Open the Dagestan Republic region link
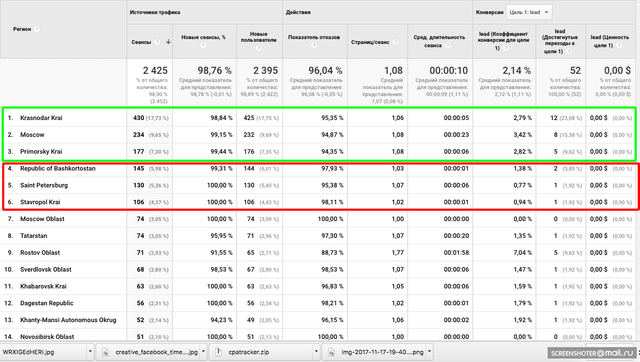This screenshot has height=362, width=640. pos(47,303)
